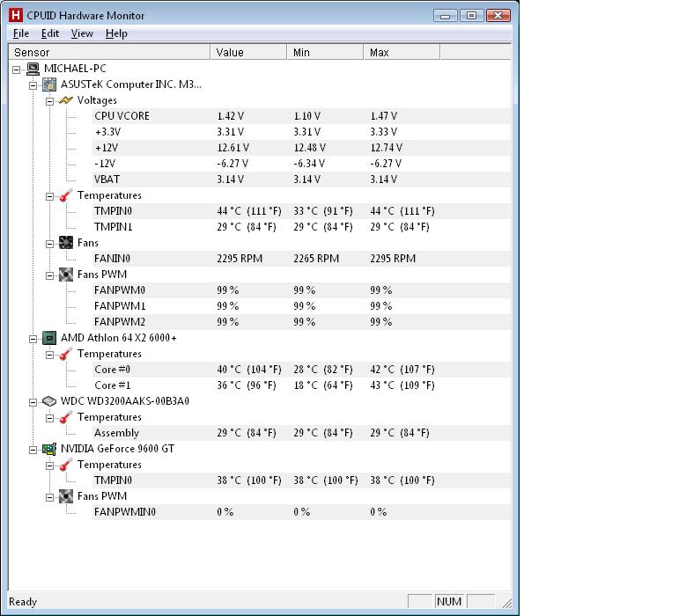Click the MICHAEL-PC computer icon
The height and width of the screenshot is (616, 686).
click(x=33, y=69)
